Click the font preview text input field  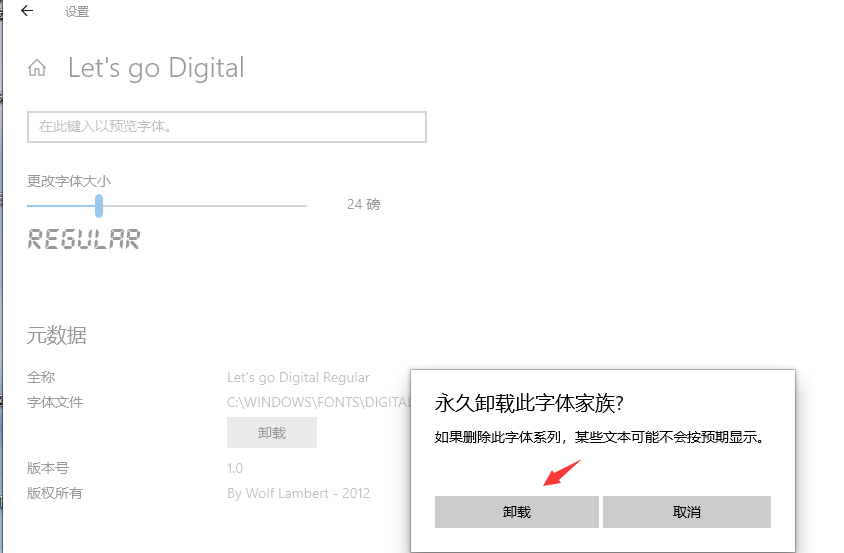(x=227, y=127)
